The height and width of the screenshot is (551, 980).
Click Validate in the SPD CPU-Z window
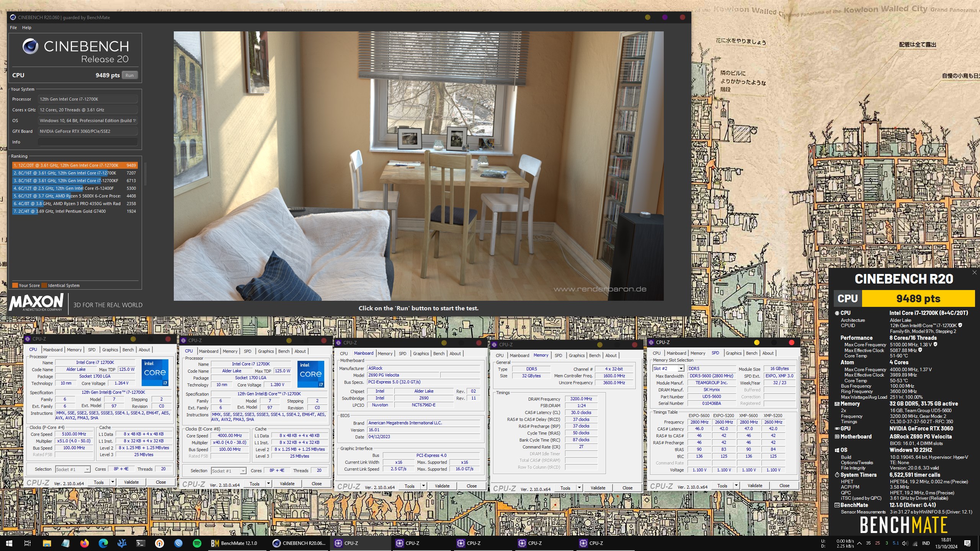point(755,486)
